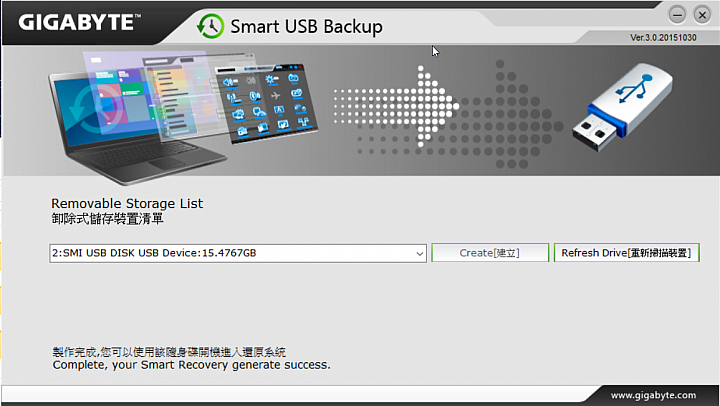Click the GIGABYTE brand logo

[x=79, y=22]
